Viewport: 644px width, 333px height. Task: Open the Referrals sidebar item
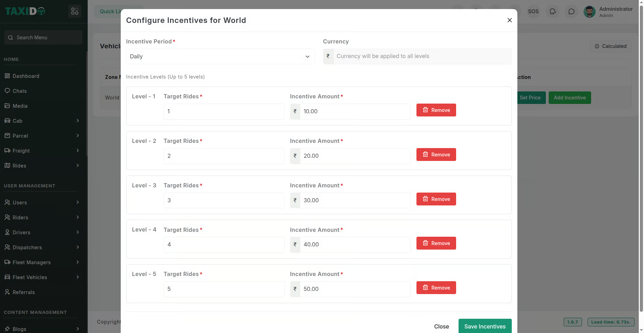(24, 292)
